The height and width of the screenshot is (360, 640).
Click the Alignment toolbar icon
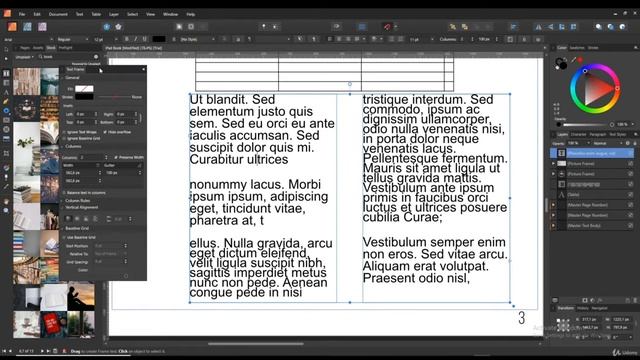pyautogui.click(x=513, y=27)
